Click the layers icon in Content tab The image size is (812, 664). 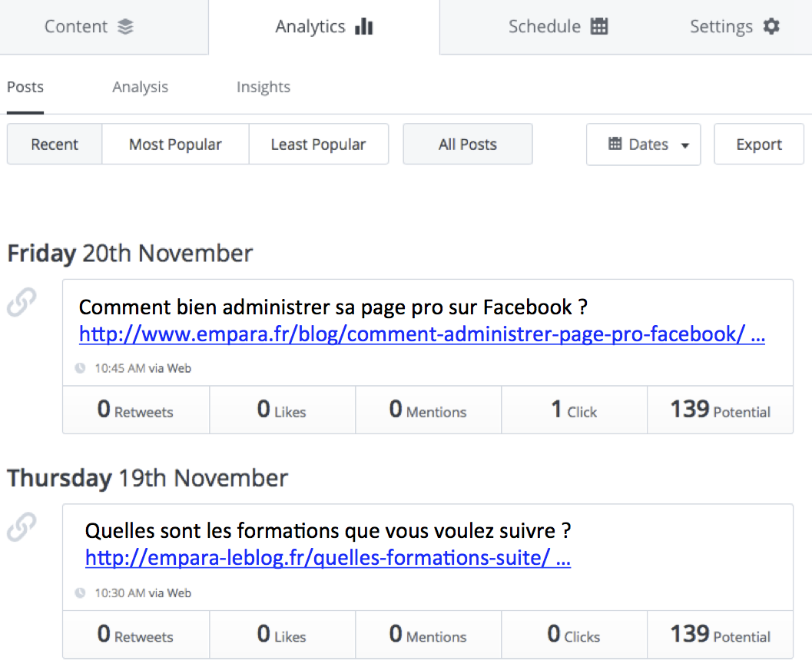[x=126, y=27]
